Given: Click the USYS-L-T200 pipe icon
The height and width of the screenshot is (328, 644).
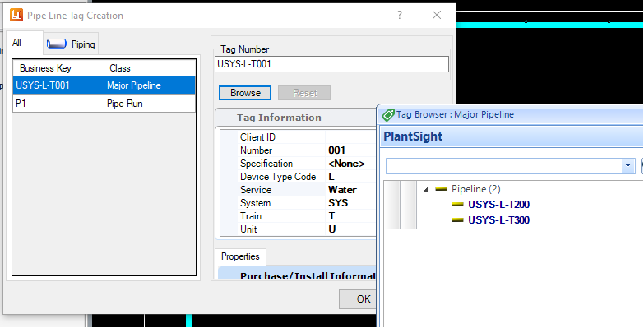Looking at the screenshot, I should click(457, 204).
